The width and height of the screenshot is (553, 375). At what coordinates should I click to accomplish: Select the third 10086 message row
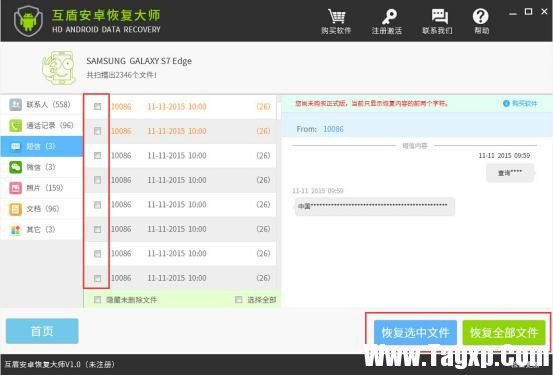pyautogui.click(x=180, y=156)
